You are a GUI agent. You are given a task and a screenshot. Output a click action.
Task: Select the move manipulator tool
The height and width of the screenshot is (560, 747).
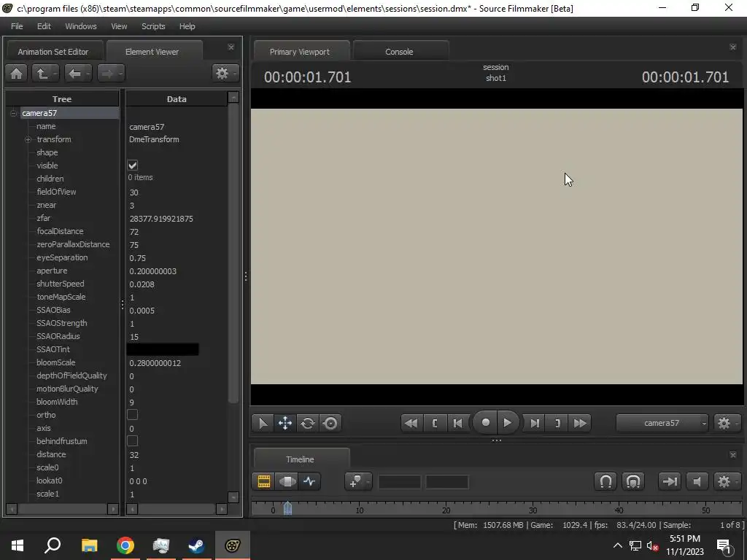[285, 423]
